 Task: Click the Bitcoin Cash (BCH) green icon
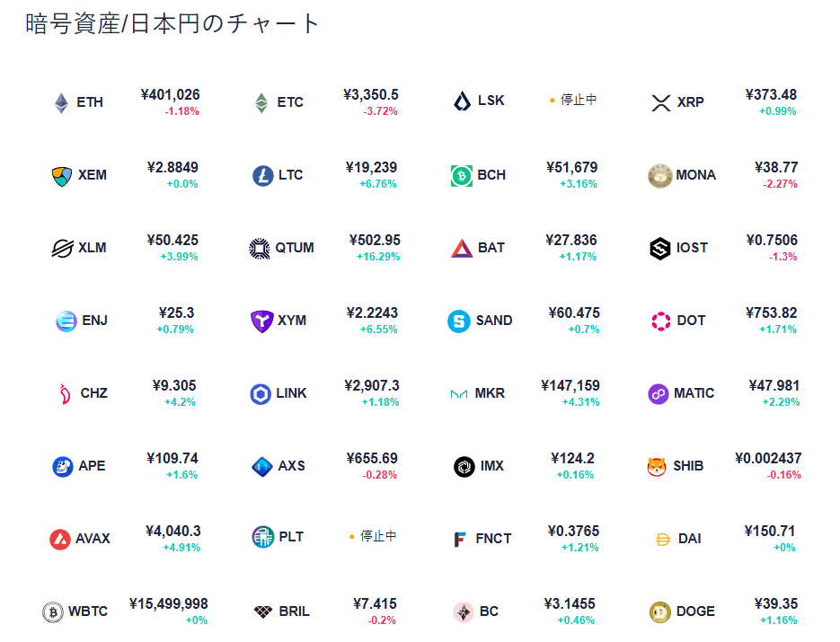click(462, 175)
